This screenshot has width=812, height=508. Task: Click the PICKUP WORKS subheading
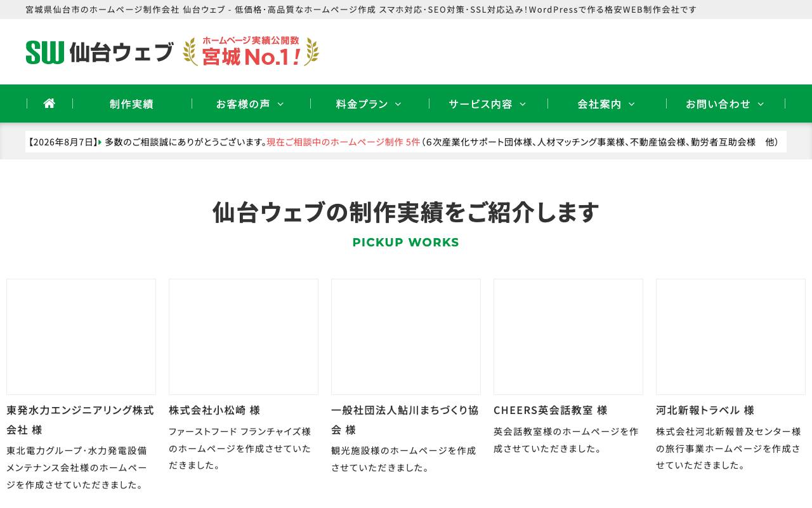pyautogui.click(x=406, y=242)
